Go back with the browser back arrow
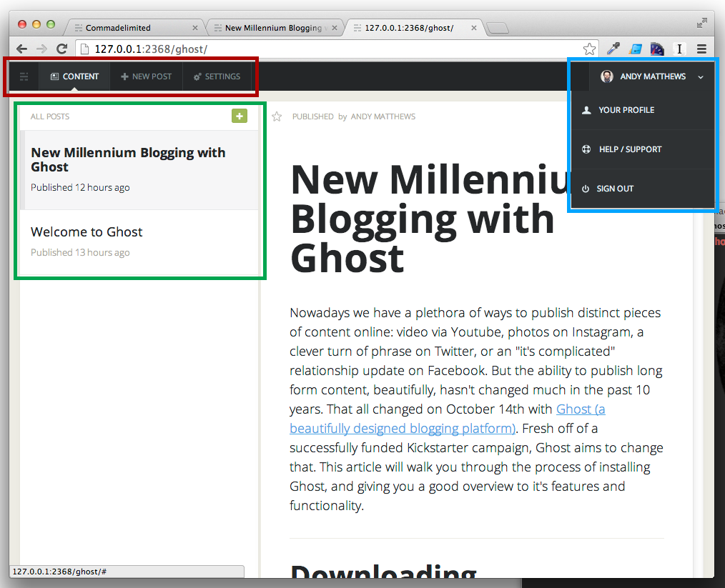Viewport: 725px width, 588px height. tap(21, 49)
